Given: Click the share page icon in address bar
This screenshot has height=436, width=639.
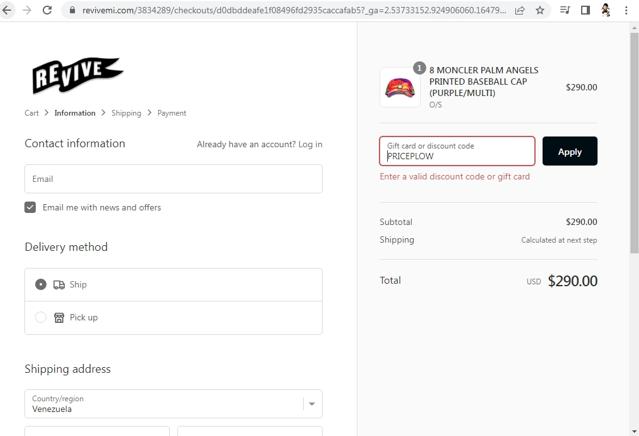Looking at the screenshot, I should (x=520, y=11).
